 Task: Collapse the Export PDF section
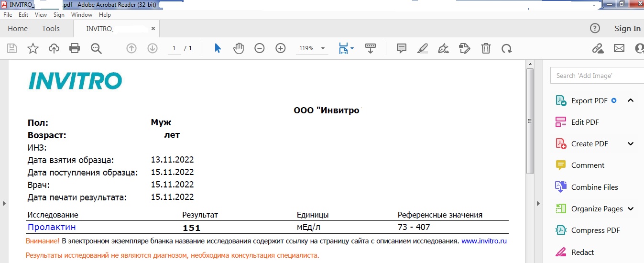click(630, 100)
